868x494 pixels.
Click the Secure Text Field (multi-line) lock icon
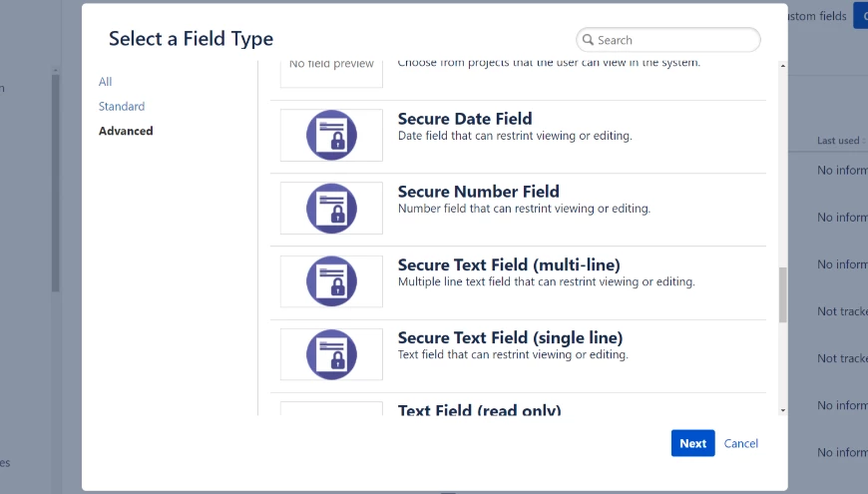331,281
